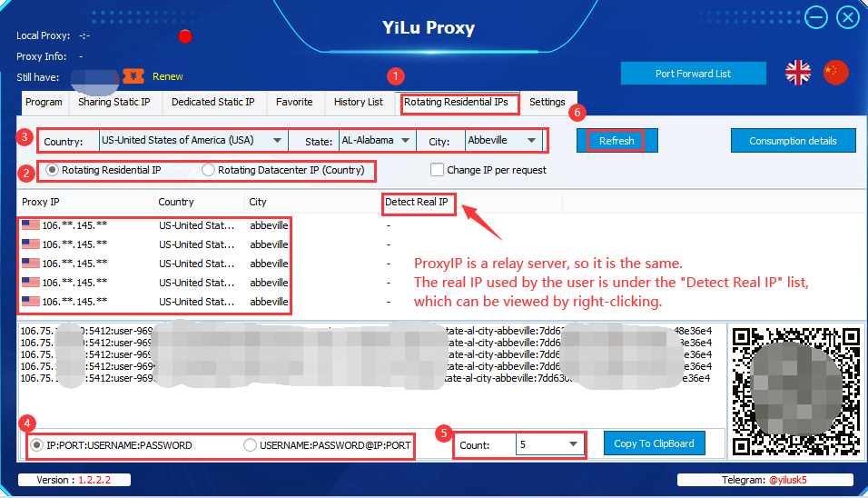The width and height of the screenshot is (868, 498).
Task: Click the QR code image
Action: (x=796, y=391)
